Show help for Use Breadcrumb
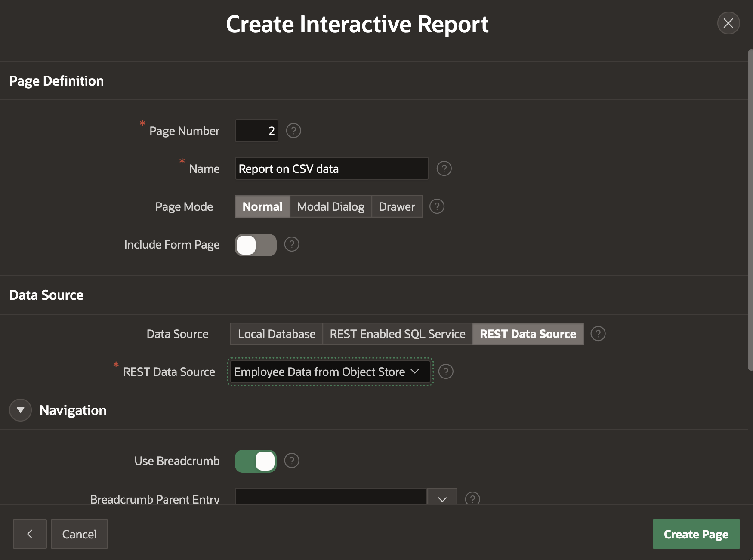 (292, 461)
